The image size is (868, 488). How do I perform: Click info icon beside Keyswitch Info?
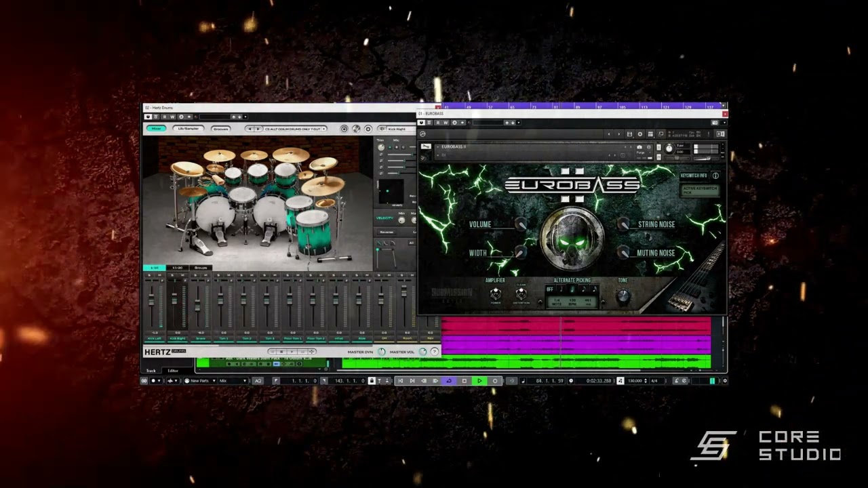715,176
